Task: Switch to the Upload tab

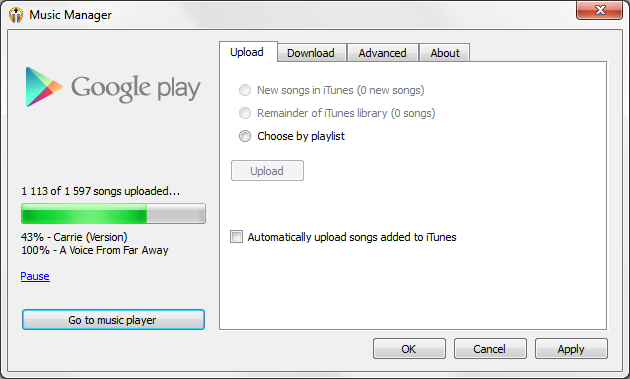Action: (248, 52)
